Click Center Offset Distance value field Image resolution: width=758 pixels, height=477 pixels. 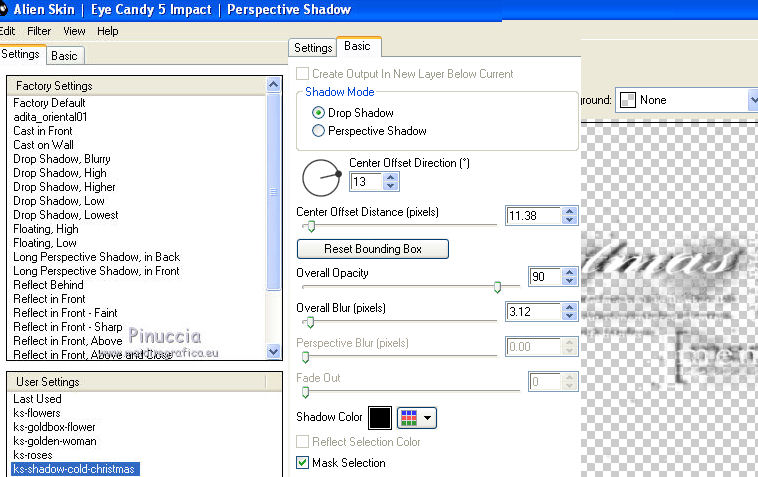pyautogui.click(x=534, y=216)
